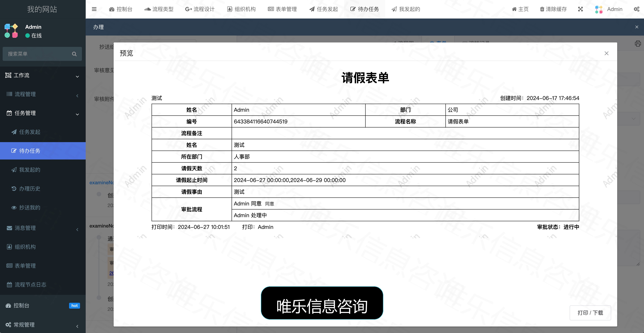Close the 预览 preview dialog
Image resolution: width=644 pixels, height=333 pixels.
[x=606, y=53]
